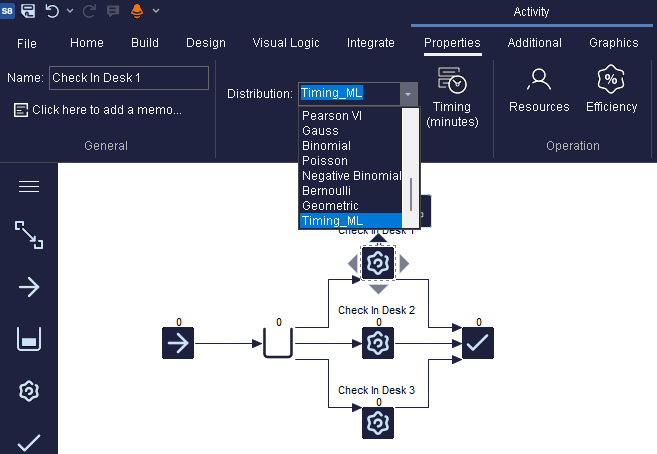The image size is (657, 454).
Task: Click the up arrow above Check In Desk 1
Action: [378, 238]
